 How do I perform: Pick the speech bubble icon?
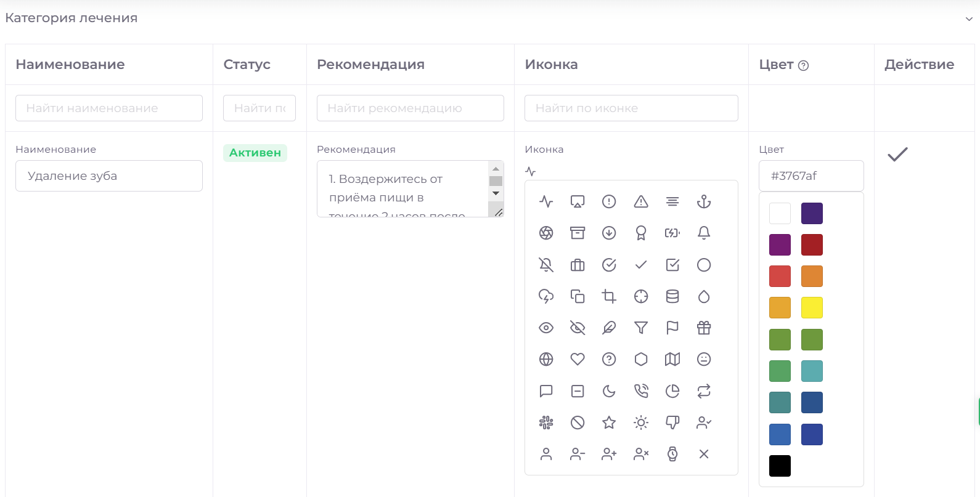point(546,391)
